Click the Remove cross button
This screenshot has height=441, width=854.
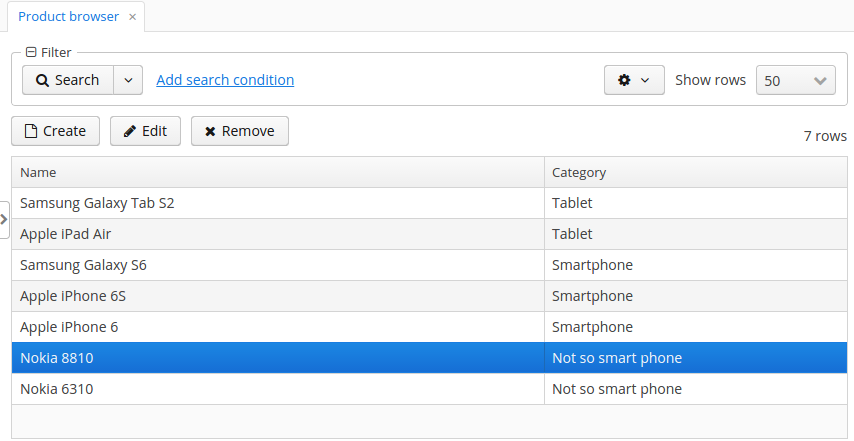tap(240, 131)
